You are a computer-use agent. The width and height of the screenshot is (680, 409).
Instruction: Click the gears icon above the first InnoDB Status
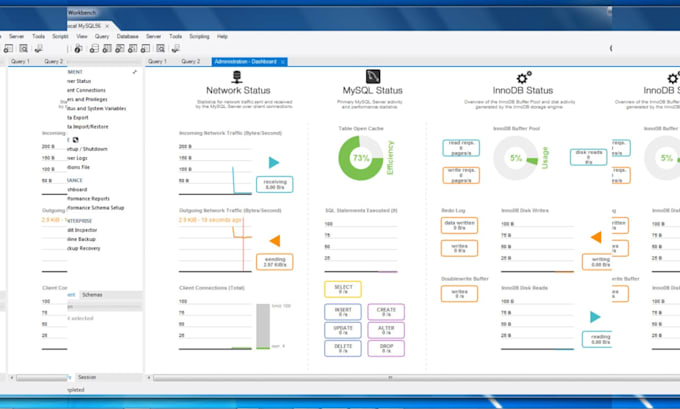click(524, 77)
